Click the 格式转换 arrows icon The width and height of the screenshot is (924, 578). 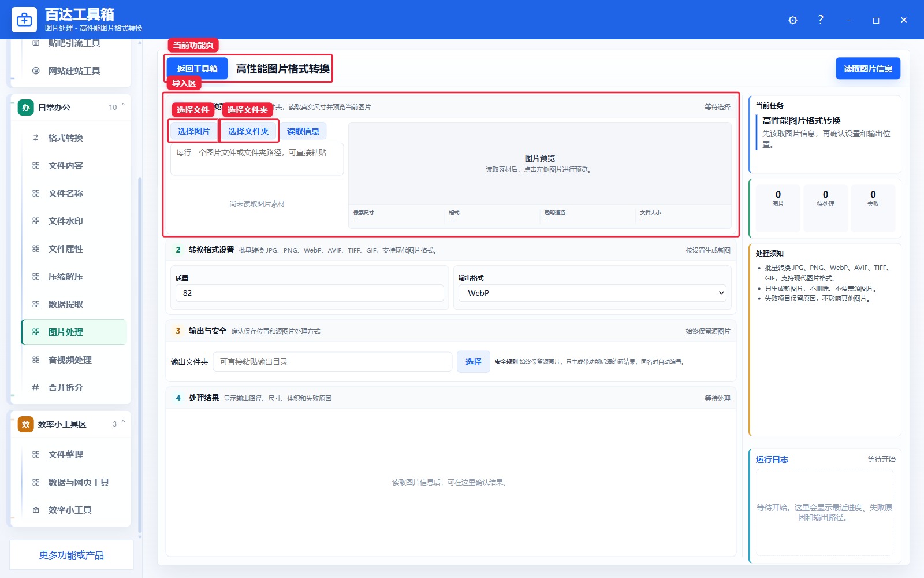coord(36,138)
